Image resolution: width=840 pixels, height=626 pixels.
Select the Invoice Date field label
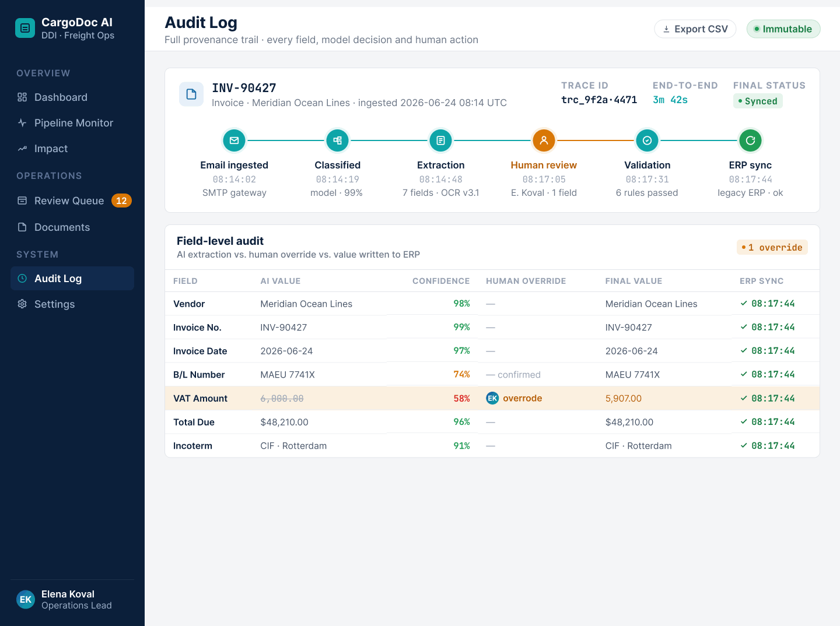[200, 351]
